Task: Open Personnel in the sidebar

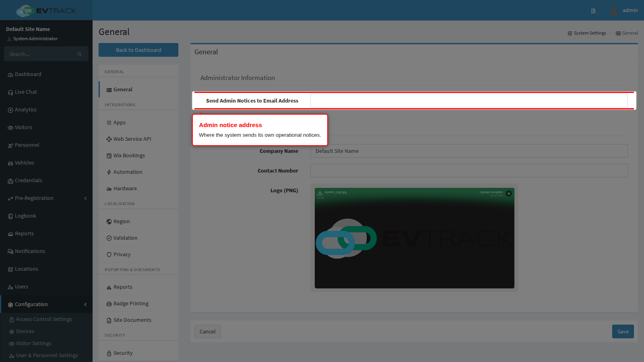Action: point(46,145)
